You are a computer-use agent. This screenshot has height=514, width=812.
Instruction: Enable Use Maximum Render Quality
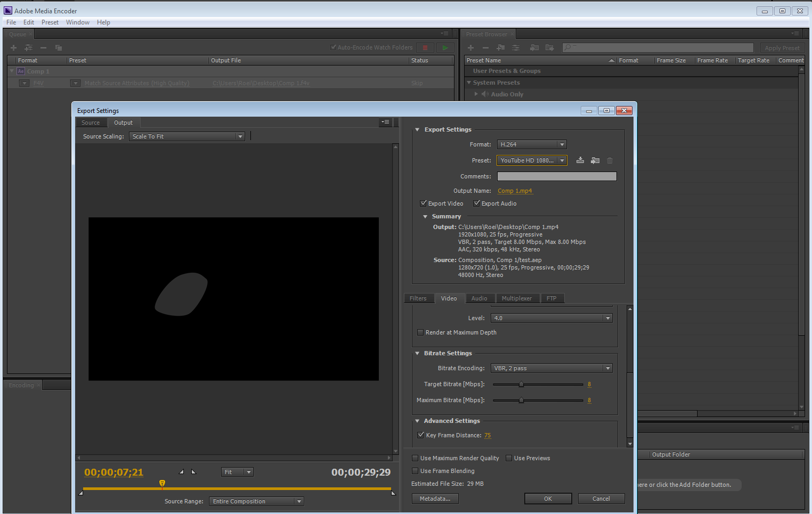415,458
